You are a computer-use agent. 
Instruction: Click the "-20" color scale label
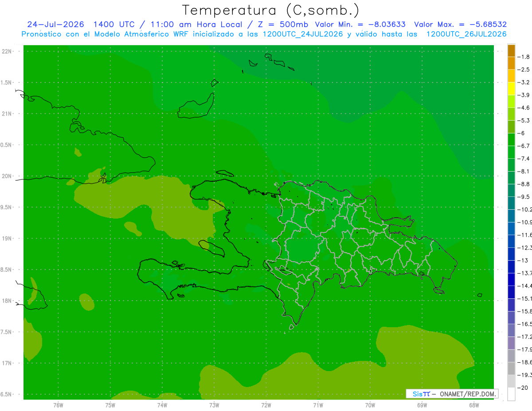click(x=522, y=388)
